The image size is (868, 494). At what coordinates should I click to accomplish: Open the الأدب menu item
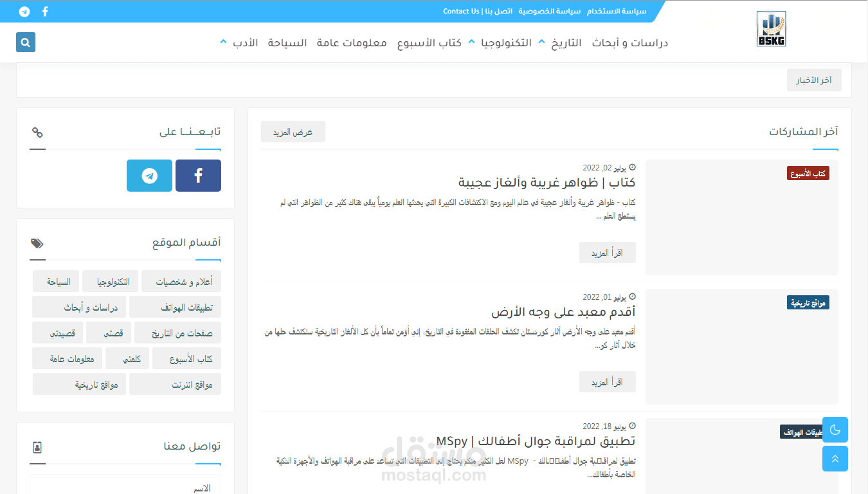tap(245, 43)
